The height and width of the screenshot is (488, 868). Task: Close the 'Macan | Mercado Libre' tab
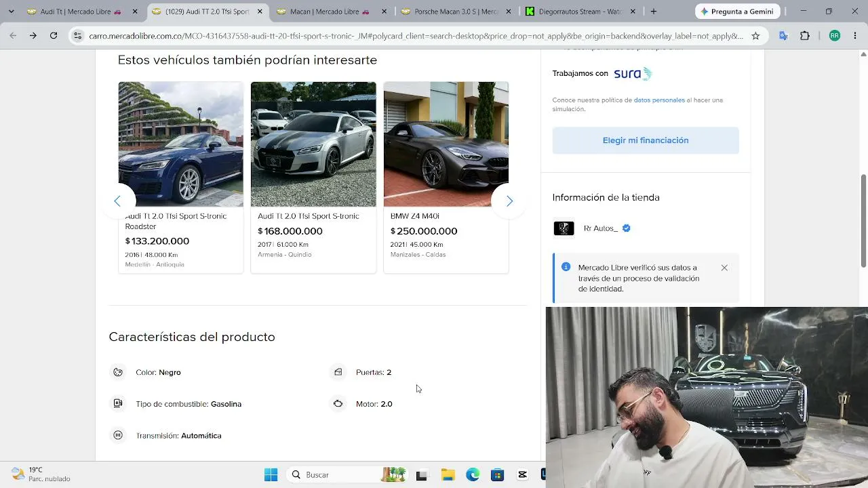(384, 12)
